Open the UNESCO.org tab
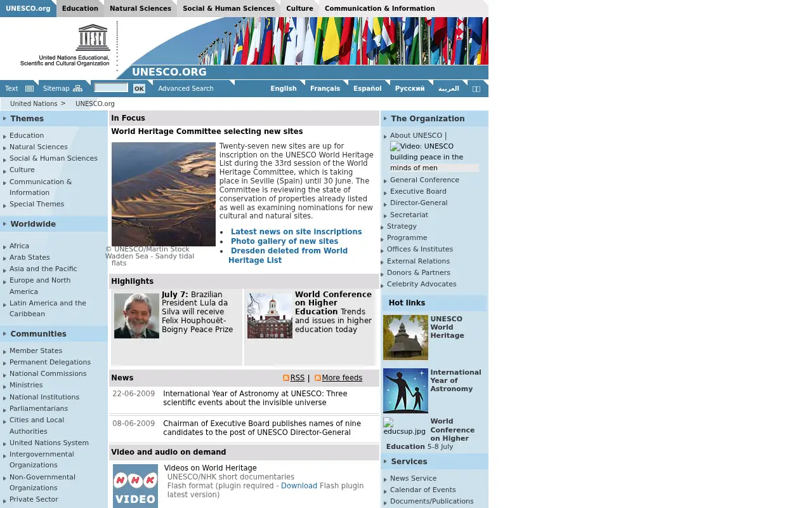Screen dimensions: 812x508 tap(28, 8)
